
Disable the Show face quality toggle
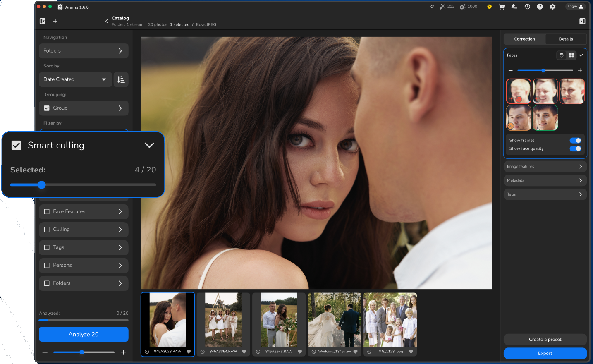point(575,148)
